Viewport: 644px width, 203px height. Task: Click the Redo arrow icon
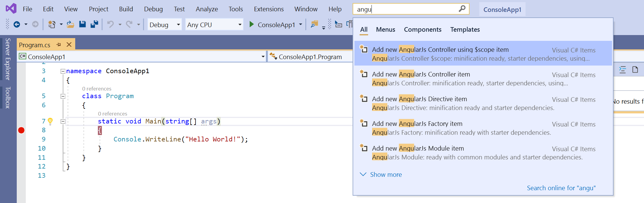[x=129, y=24]
